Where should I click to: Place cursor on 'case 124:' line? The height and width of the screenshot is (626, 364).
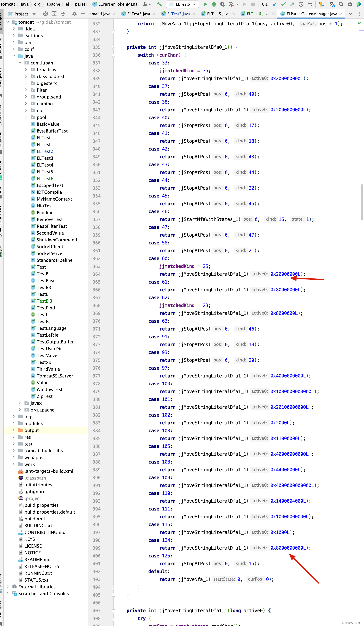(x=161, y=540)
